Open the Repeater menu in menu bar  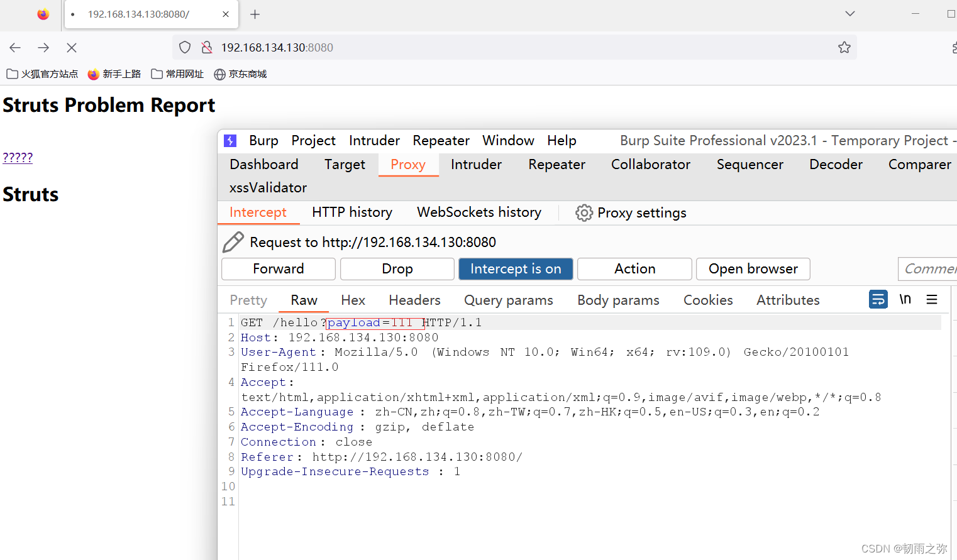point(441,140)
